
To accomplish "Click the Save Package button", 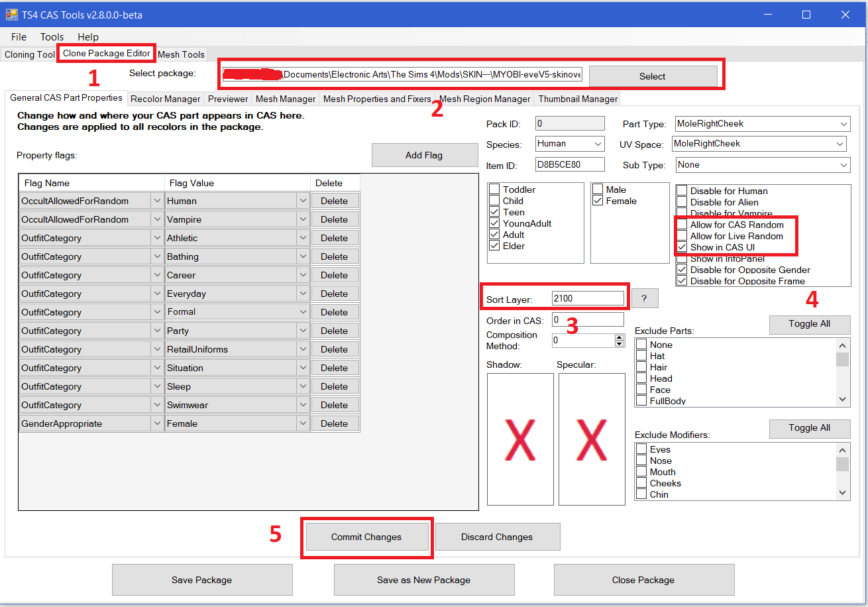I will [x=201, y=580].
